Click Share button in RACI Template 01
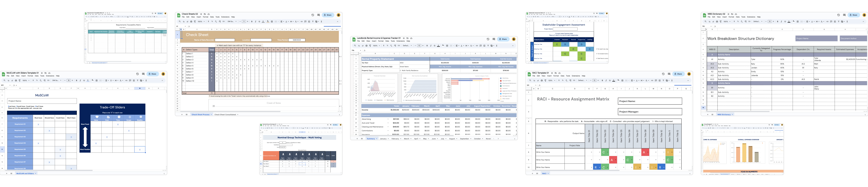 pyautogui.click(x=679, y=74)
